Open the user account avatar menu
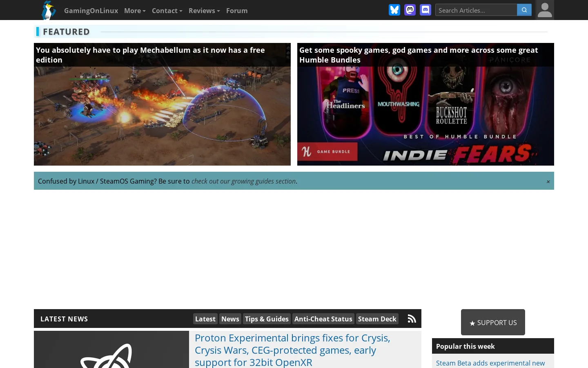 pyautogui.click(x=545, y=10)
